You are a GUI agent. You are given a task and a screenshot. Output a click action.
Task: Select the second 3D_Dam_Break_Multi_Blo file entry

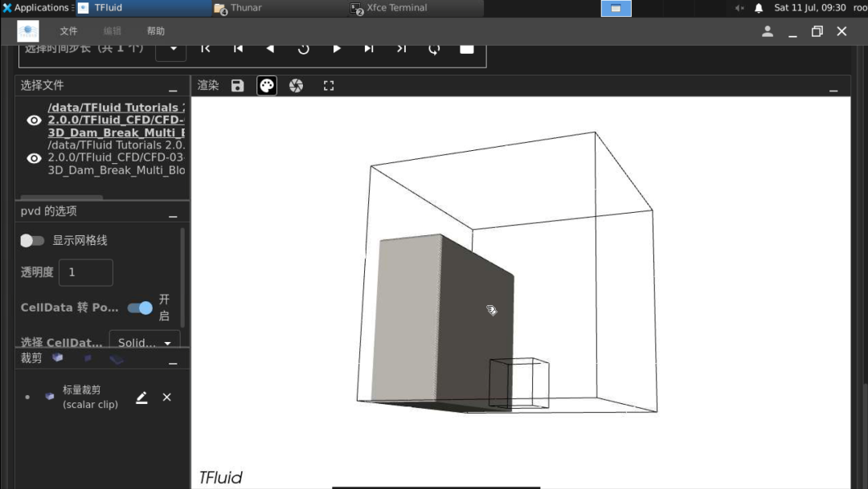117,157
